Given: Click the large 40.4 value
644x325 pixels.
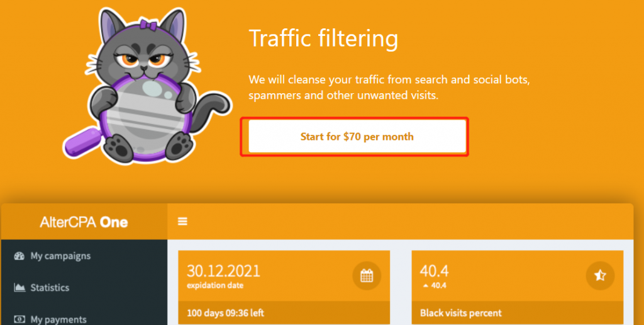Looking at the screenshot, I should pos(434,271).
